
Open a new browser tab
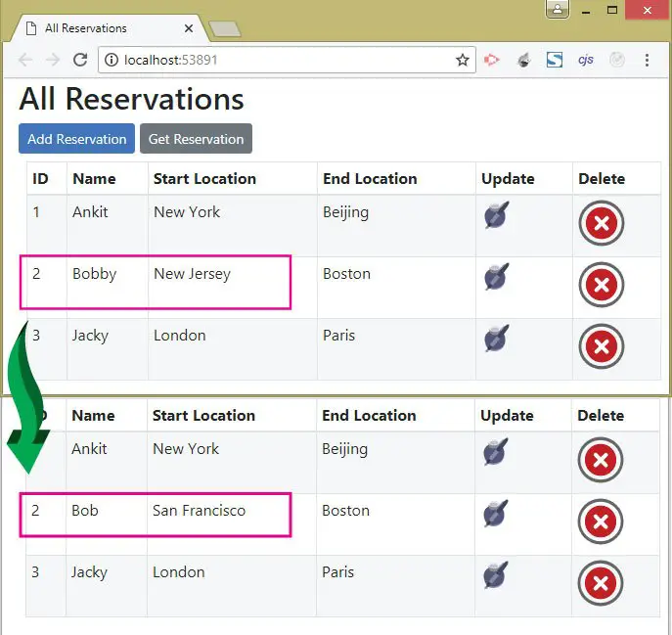coord(225,29)
